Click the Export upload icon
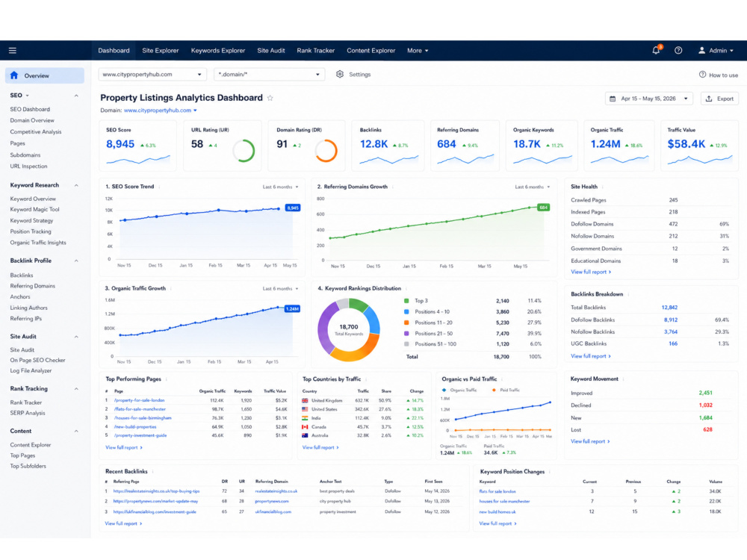The height and width of the screenshot is (560, 747). click(x=709, y=99)
